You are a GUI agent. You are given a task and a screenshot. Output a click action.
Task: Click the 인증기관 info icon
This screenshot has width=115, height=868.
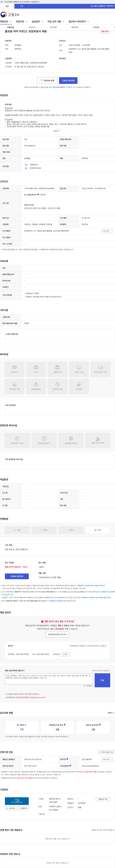[67, 759]
